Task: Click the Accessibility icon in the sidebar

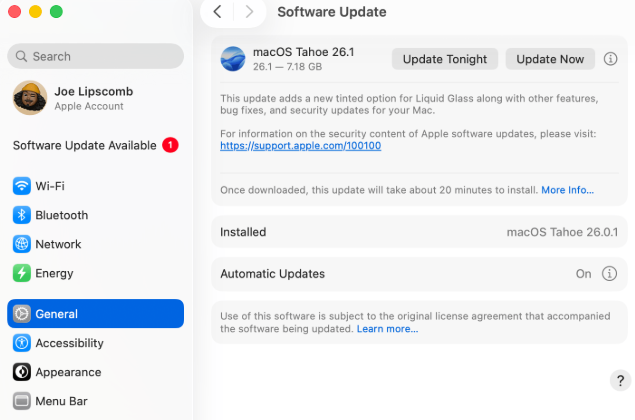Action: [x=21, y=343]
